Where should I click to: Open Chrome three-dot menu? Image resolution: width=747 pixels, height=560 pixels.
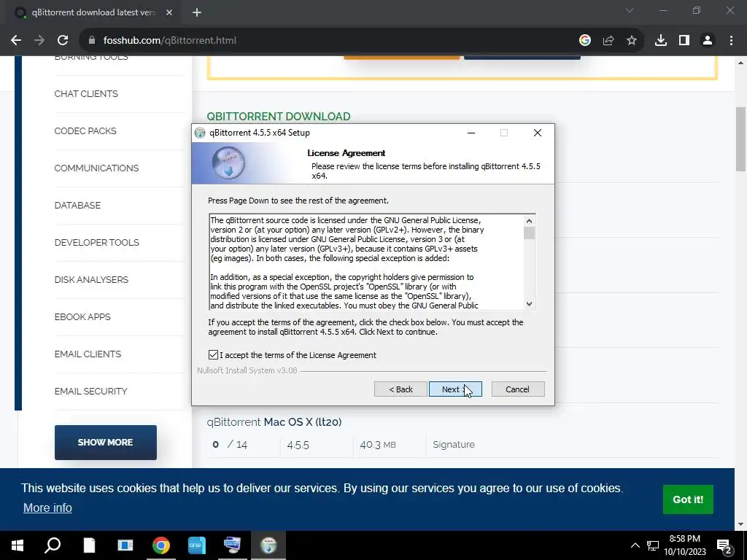tap(731, 41)
